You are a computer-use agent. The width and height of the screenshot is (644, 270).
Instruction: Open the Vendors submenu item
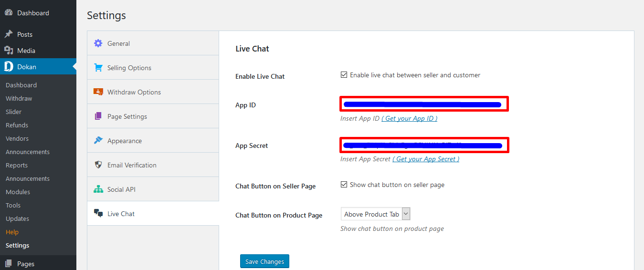(17, 138)
